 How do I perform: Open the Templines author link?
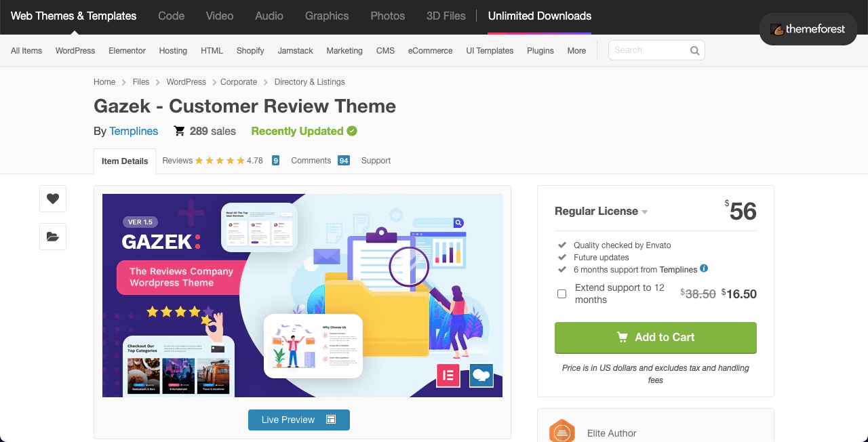[x=134, y=131]
